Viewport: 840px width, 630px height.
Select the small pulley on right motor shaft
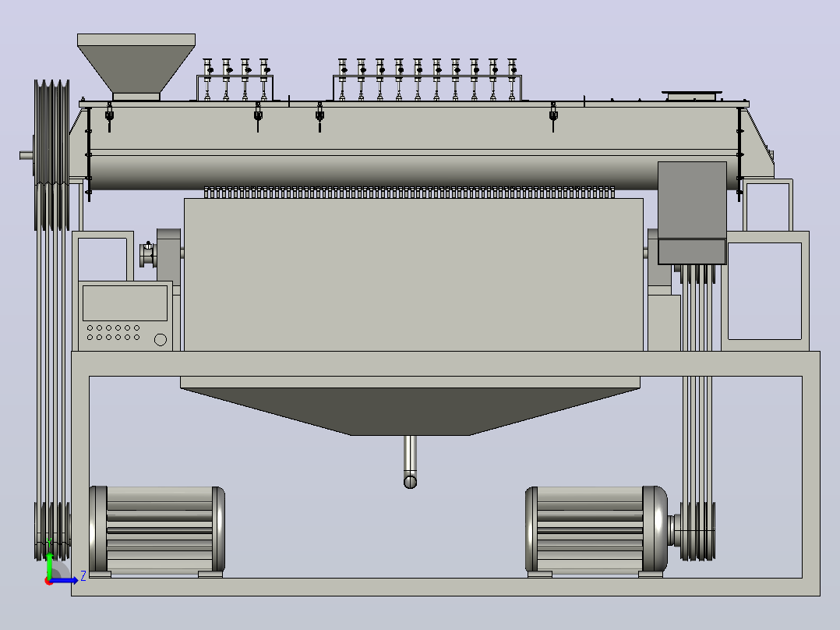coord(697,531)
